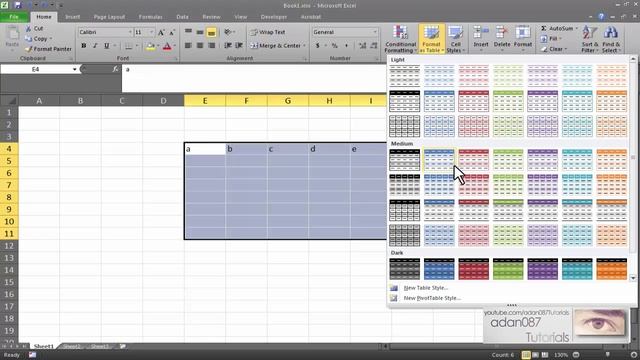This screenshot has width=640, height=360.
Task: Toggle Top Align for cell contents
Action: (x=188, y=32)
